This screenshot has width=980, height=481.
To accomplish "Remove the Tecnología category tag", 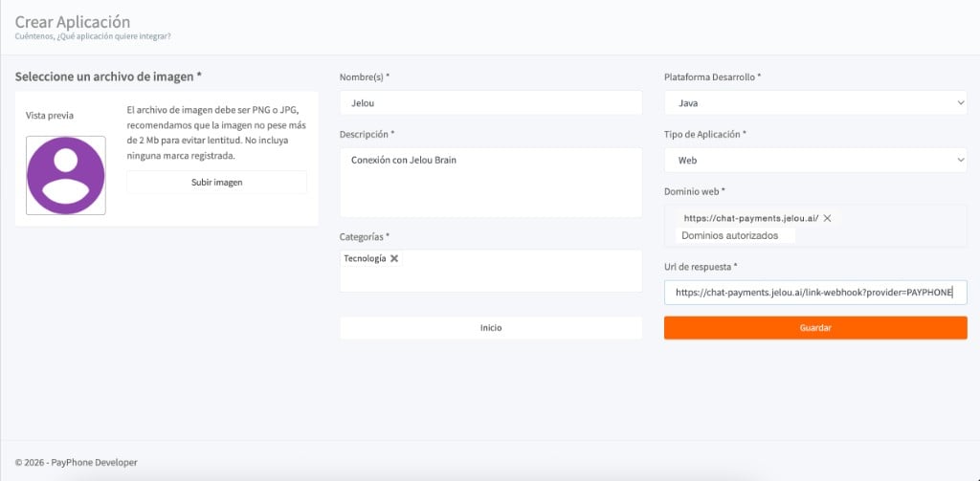I will pyautogui.click(x=393, y=258).
